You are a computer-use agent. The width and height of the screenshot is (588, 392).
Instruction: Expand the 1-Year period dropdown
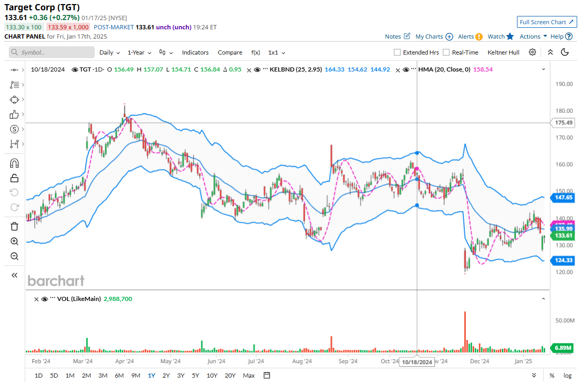139,52
